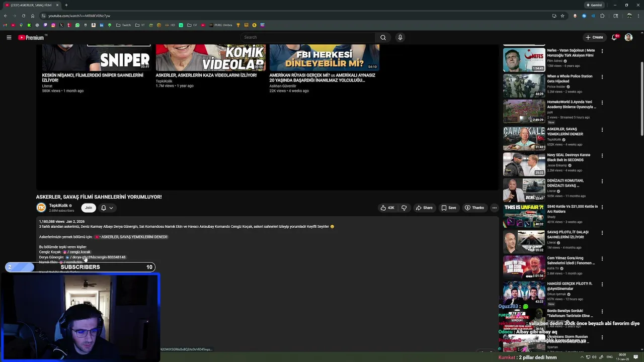This screenshot has width=644, height=362.
Task: Open more actions ellipsis beside Thanks
Action: tap(494, 208)
